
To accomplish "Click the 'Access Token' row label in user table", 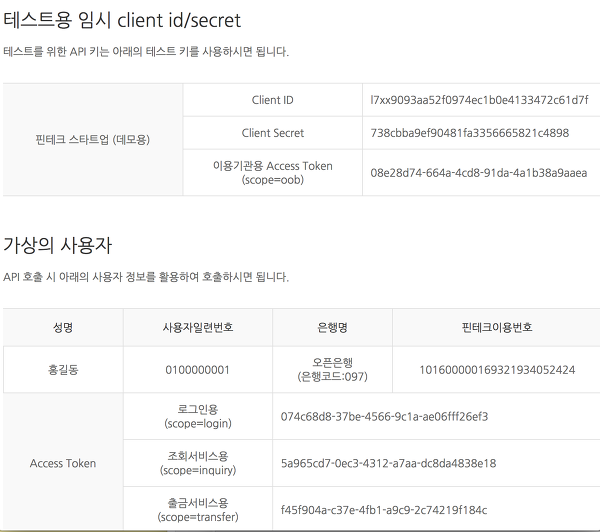I will tap(63, 463).
